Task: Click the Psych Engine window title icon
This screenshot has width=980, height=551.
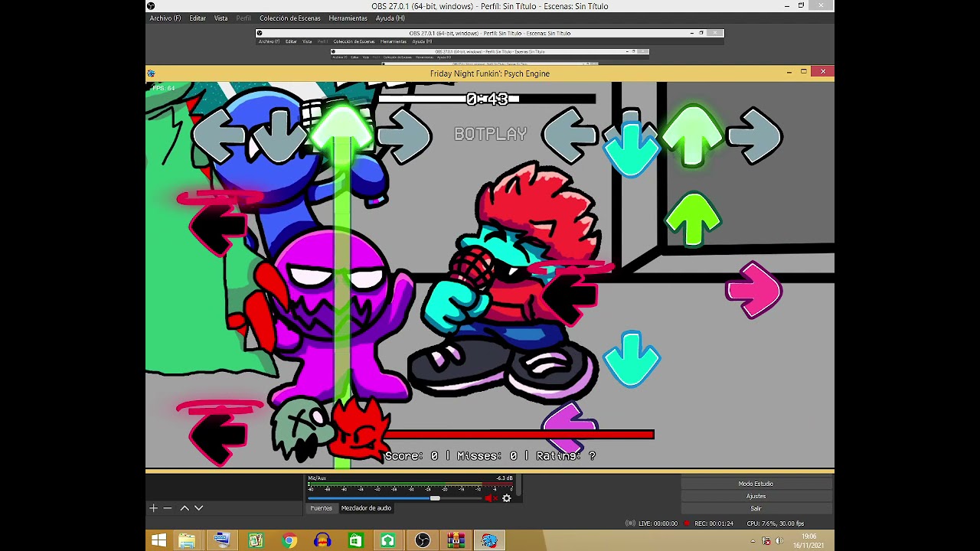Action: (x=151, y=73)
